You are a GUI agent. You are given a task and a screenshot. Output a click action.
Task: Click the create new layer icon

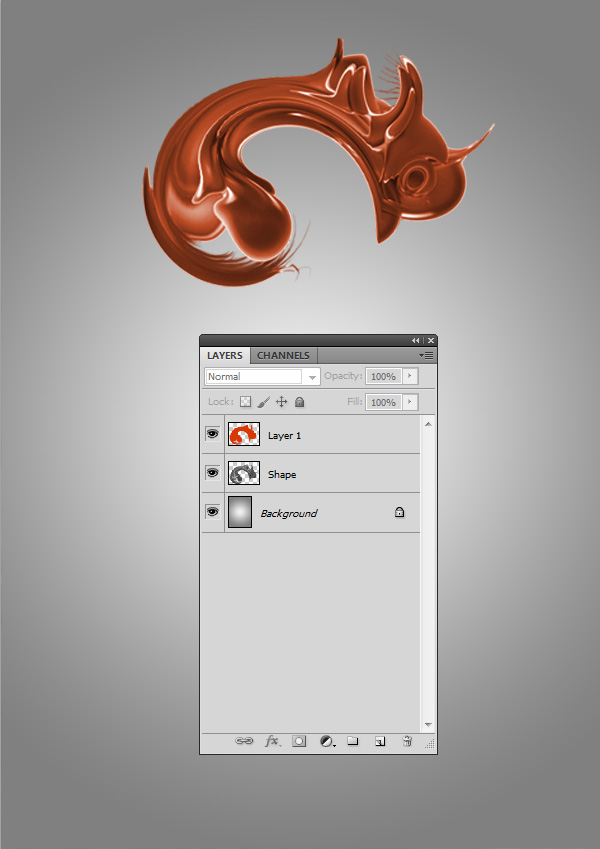[380, 741]
